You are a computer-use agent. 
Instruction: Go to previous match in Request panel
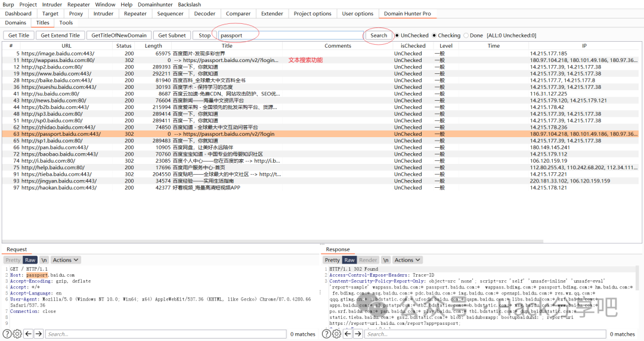coord(29,334)
